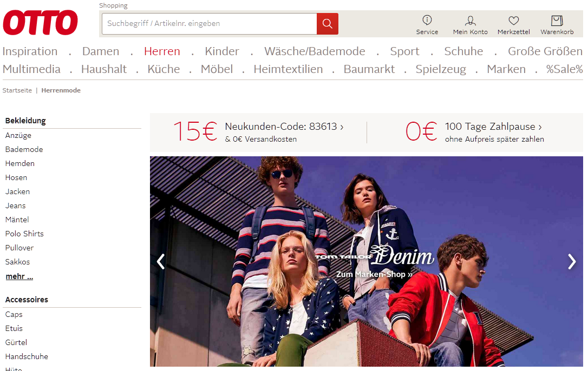Open the Marken category
The image size is (588, 371).
coord(506,69)
